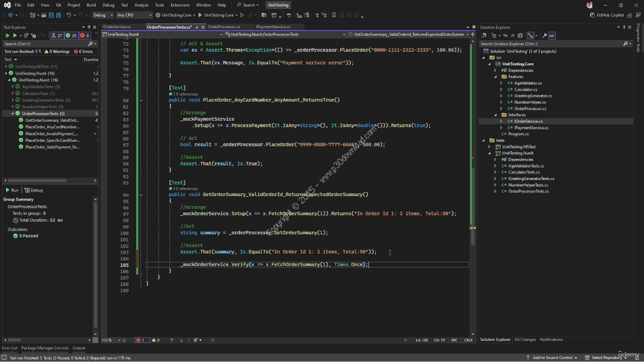Toggle the total tests filter showing 27
This screenshot has height=362, width=644.
click(57, 36)
